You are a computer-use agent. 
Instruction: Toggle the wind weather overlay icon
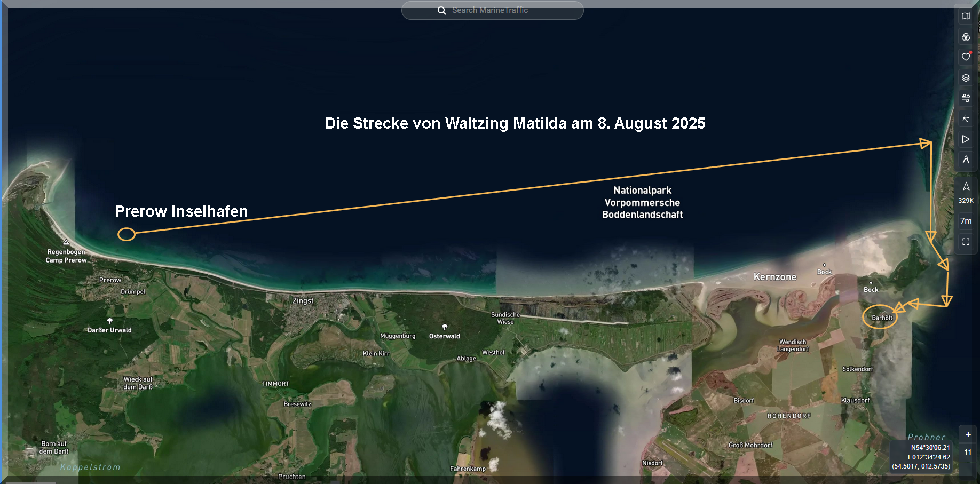(x=966, y=98)
